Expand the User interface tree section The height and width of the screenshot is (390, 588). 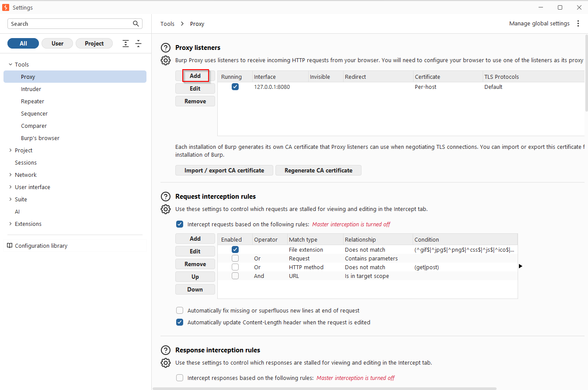pos(10,187)
